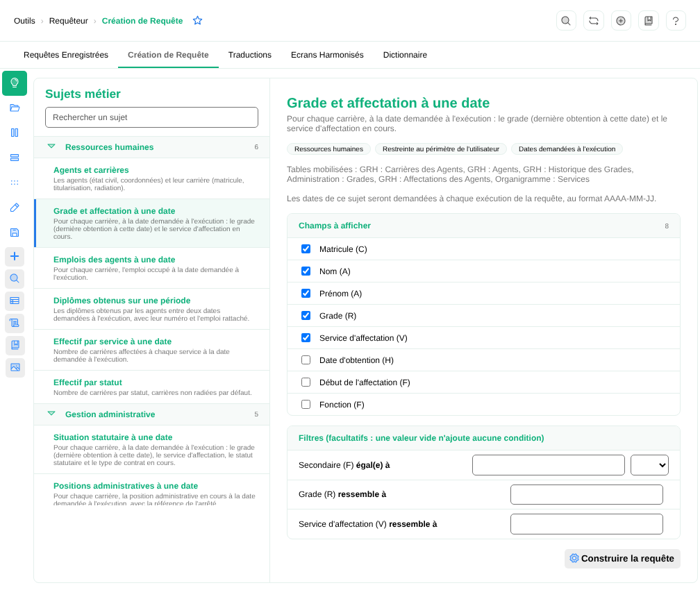Uncheck the Grade (R) field checkbox
The width and height of the screenshot is (700, 590).
(306, 316)
